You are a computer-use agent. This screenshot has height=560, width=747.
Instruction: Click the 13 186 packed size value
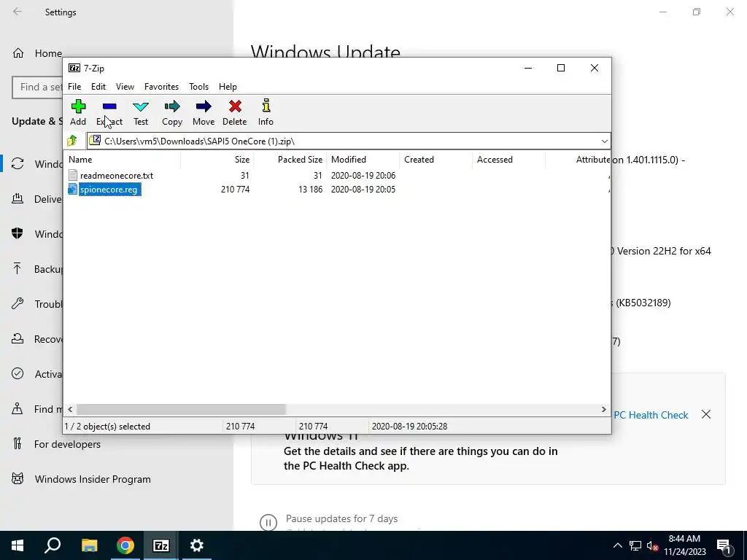[310, 190]
